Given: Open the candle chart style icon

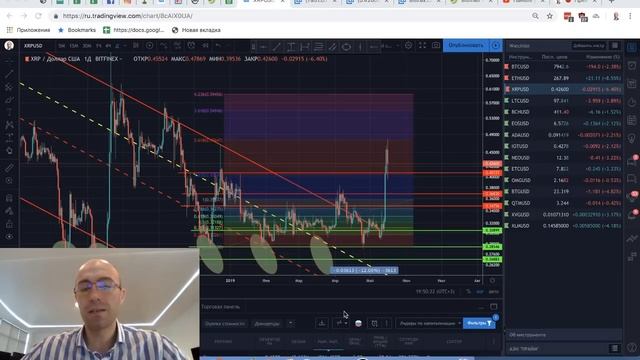Looking at the screenshot, I should 136,46.
